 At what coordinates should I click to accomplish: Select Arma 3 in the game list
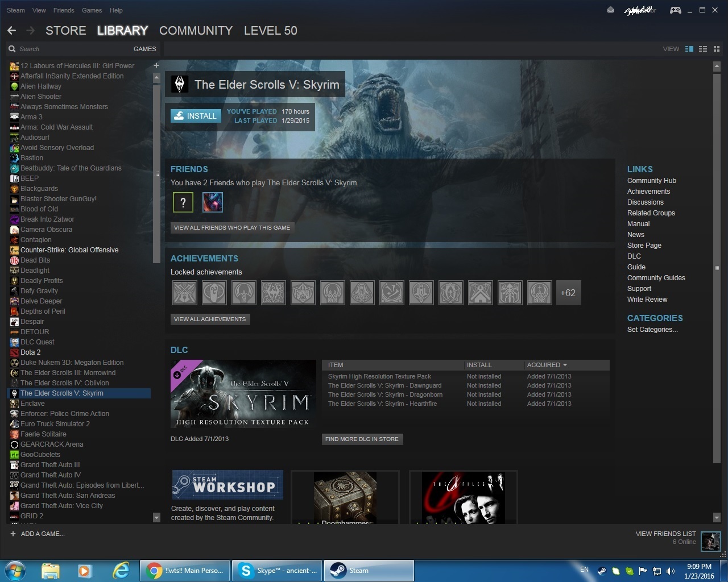31,117
